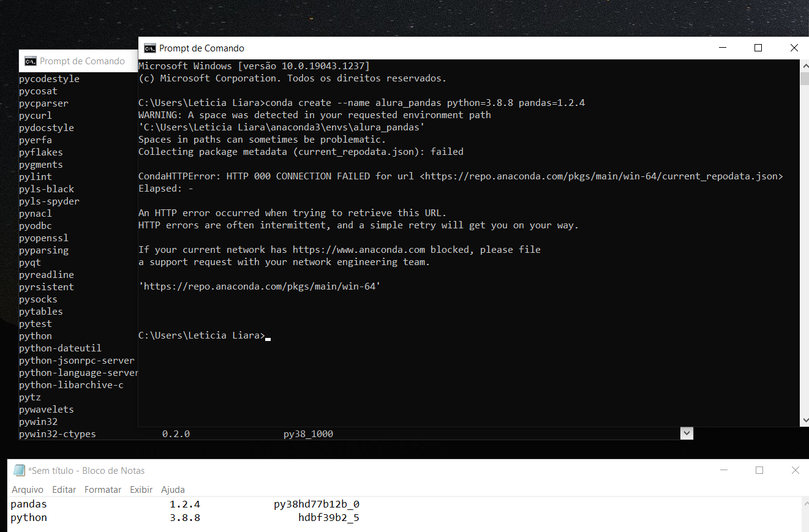Screen dimensions: 809x532
Task: Click scroll down arrow in front command prompt
Action: pyautogui.click(x=804, y=421)
